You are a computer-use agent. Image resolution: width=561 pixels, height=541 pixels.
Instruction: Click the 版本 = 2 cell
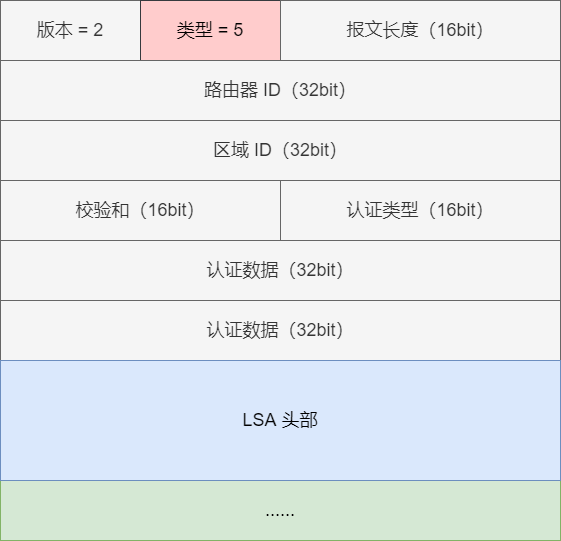(70, 30)
